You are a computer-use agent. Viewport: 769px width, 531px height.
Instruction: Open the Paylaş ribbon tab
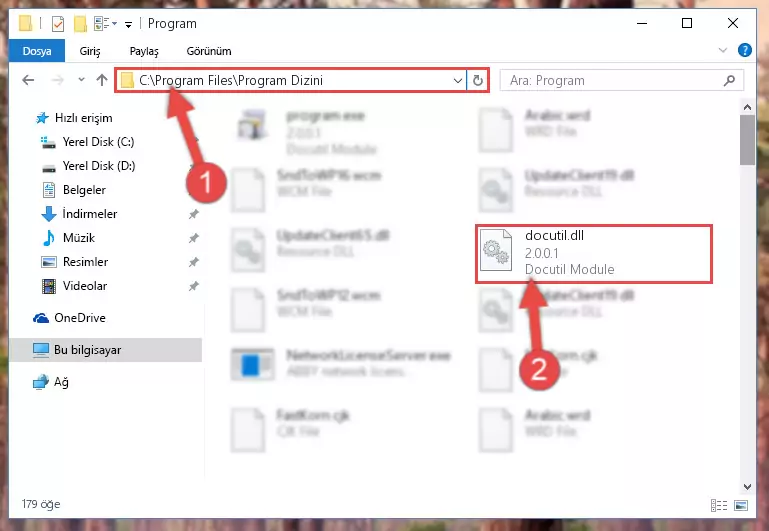[x=144, y=51]
